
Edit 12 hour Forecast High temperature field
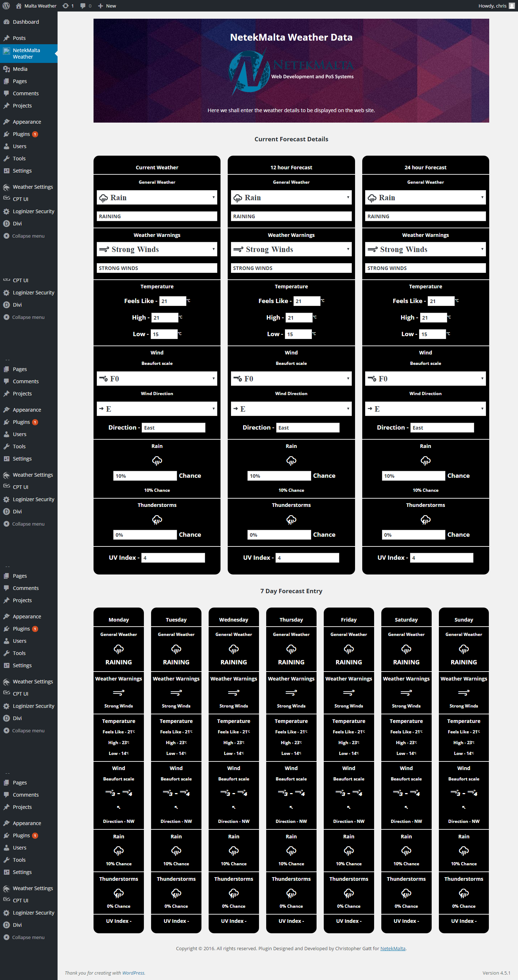point(299,318)
